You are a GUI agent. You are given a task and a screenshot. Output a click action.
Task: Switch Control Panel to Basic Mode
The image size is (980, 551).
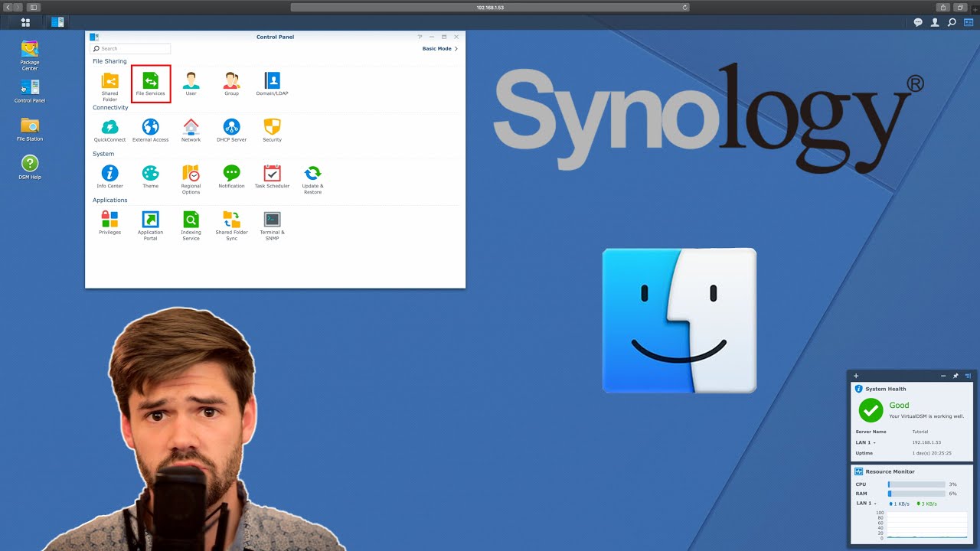(x=440, y=48)
